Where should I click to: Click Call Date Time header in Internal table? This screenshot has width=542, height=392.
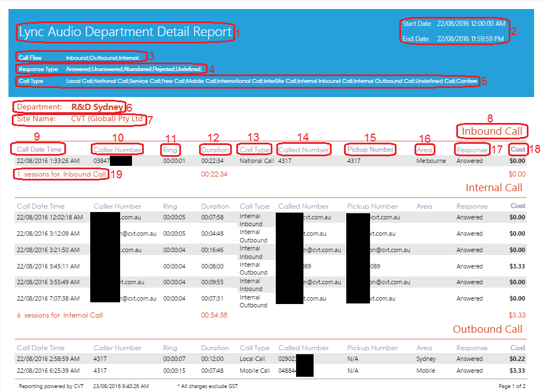(41, 206)
